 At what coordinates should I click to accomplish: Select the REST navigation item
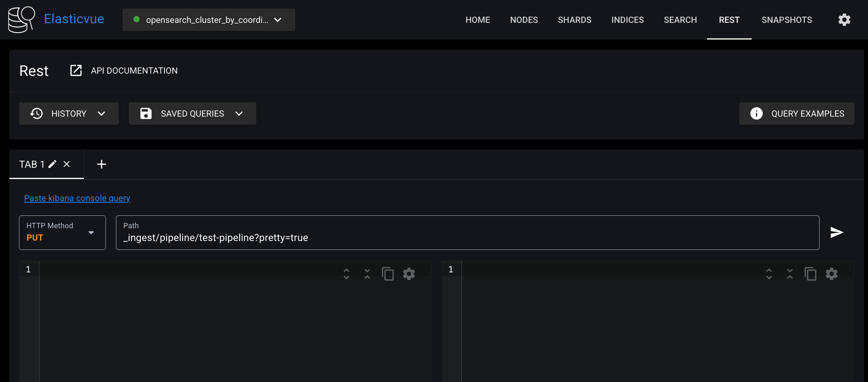(729, 20)
